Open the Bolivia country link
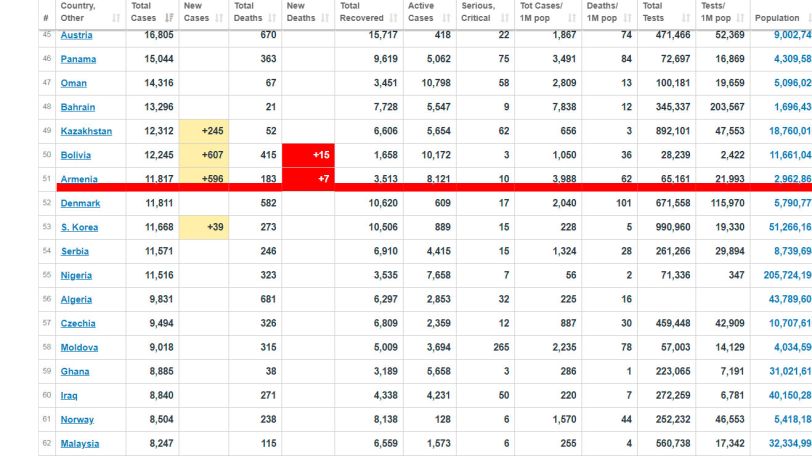The height and width of the screenshot is (456, 812). pyautogui.click(x=76, y=155)
